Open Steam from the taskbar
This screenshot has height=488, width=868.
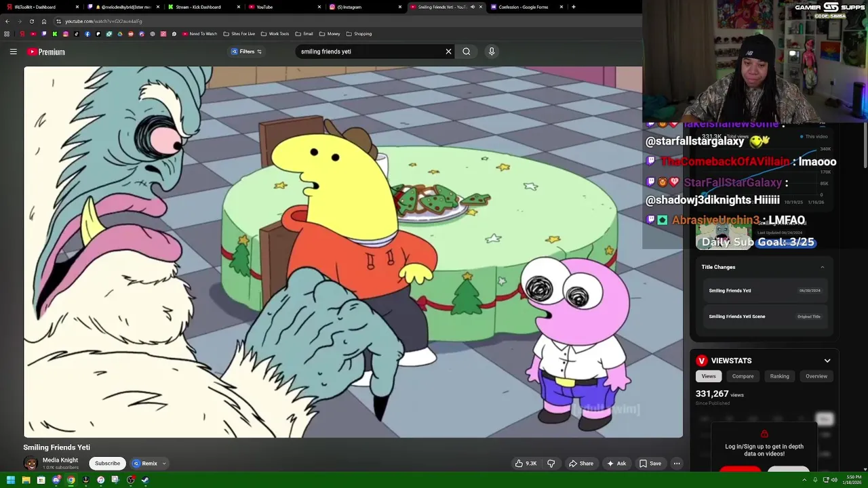click(x=145, y=480)
